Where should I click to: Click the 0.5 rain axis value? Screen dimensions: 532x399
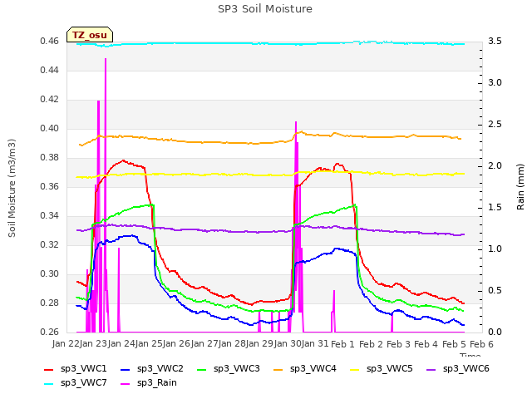point(495,290)
